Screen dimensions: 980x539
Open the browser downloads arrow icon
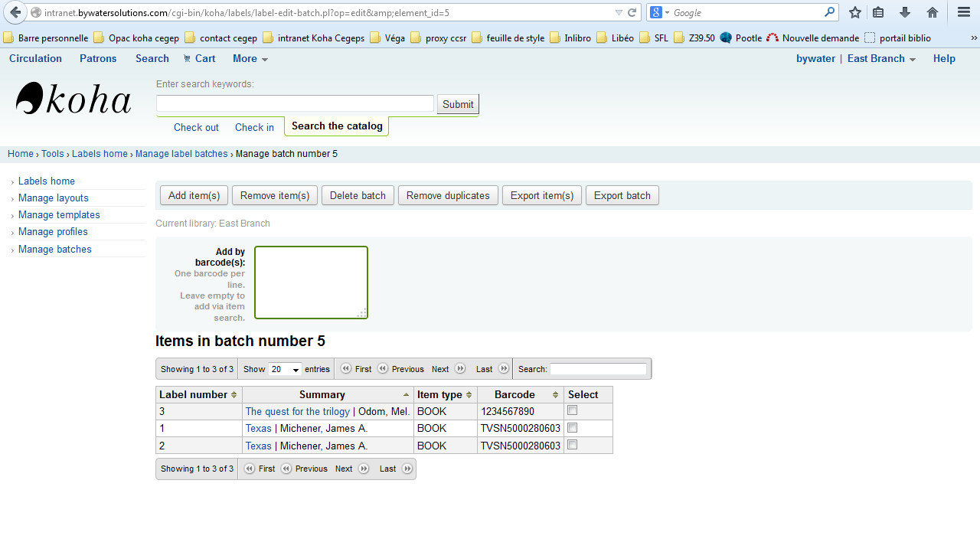pyautogui.click(x=905, y=12)
